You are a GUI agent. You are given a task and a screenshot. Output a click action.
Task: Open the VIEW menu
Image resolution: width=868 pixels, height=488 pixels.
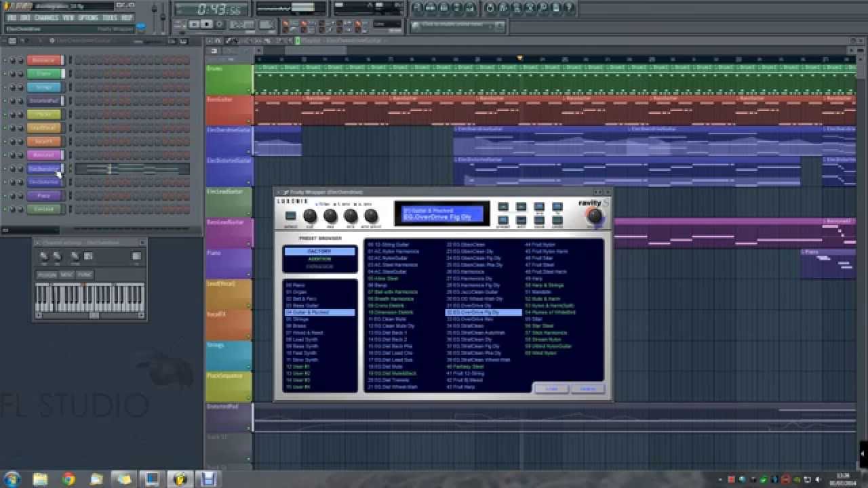click(68, 18)
